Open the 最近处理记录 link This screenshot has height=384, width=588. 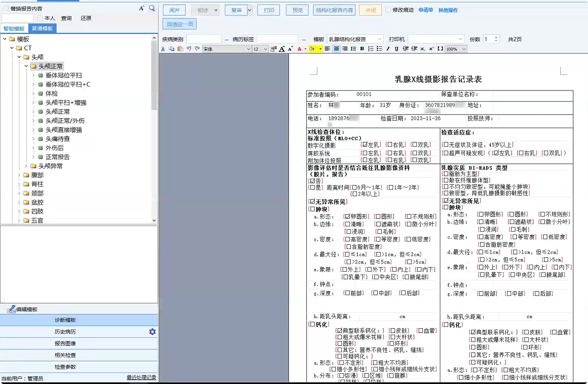[x=141, y=377]
